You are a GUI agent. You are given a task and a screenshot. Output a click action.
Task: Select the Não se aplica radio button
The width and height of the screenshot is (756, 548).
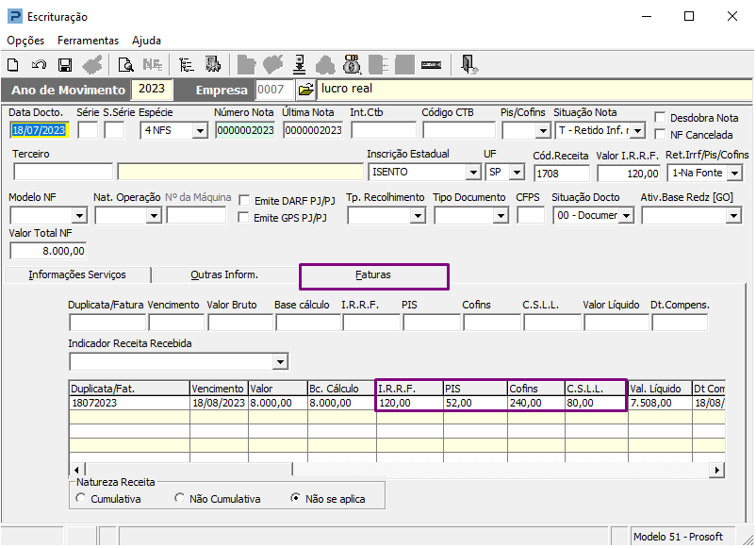(296, 498)
